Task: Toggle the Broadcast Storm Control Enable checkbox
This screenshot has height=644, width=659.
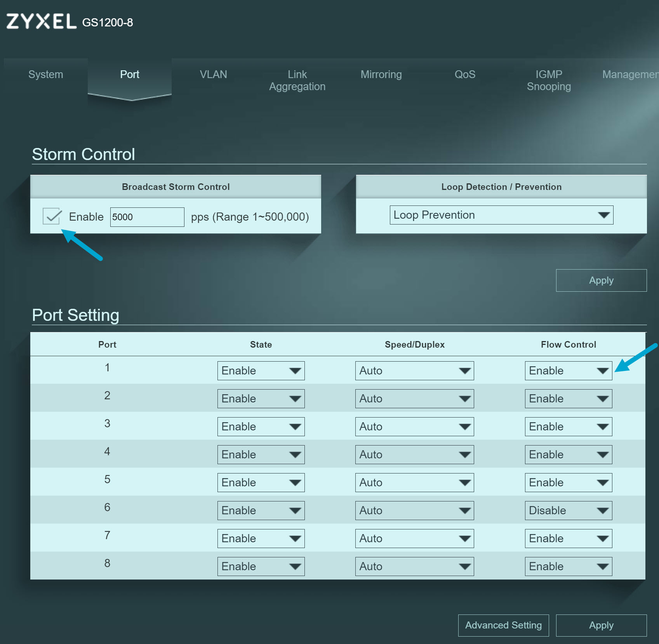Action: tap(52, 216)
